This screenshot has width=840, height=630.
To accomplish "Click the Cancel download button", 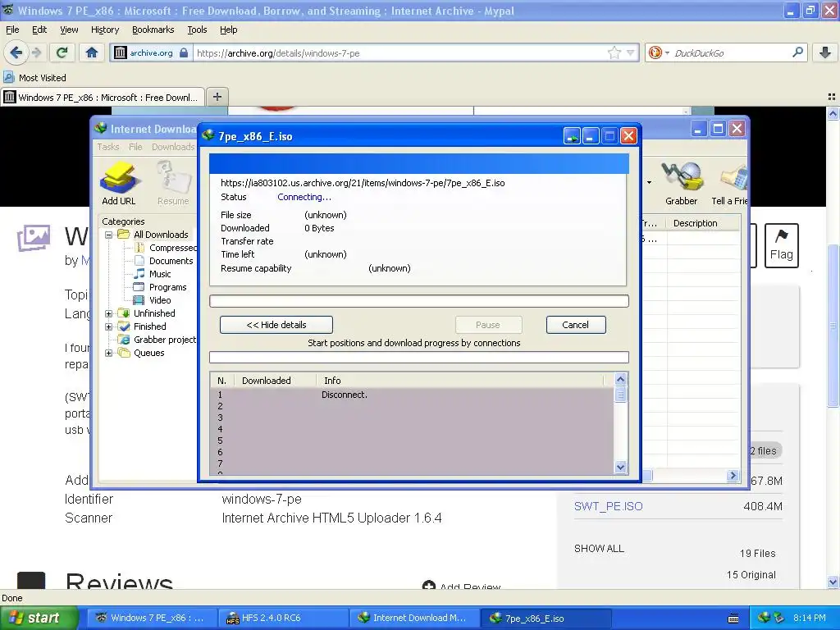I will click(x=575, y=325).
